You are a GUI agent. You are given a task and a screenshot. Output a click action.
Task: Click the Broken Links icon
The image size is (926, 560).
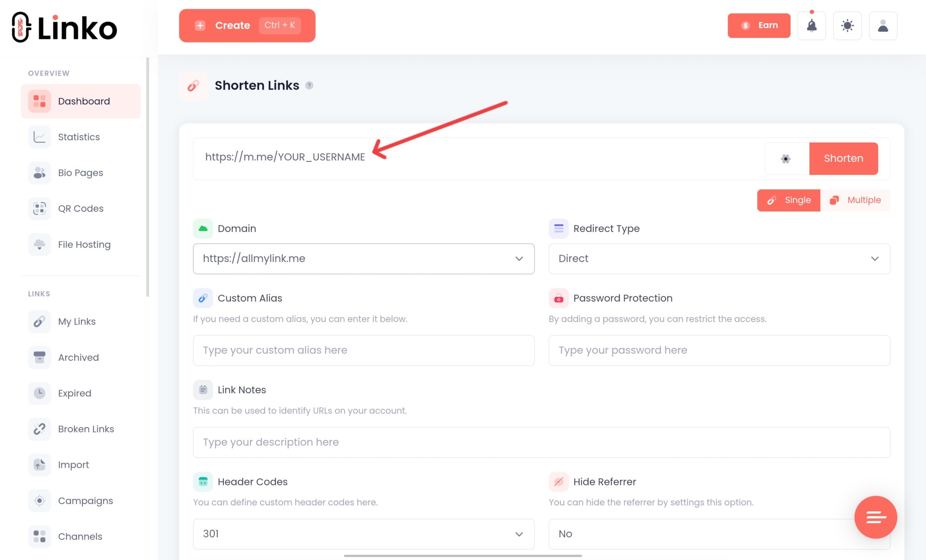tap(39, 429)
